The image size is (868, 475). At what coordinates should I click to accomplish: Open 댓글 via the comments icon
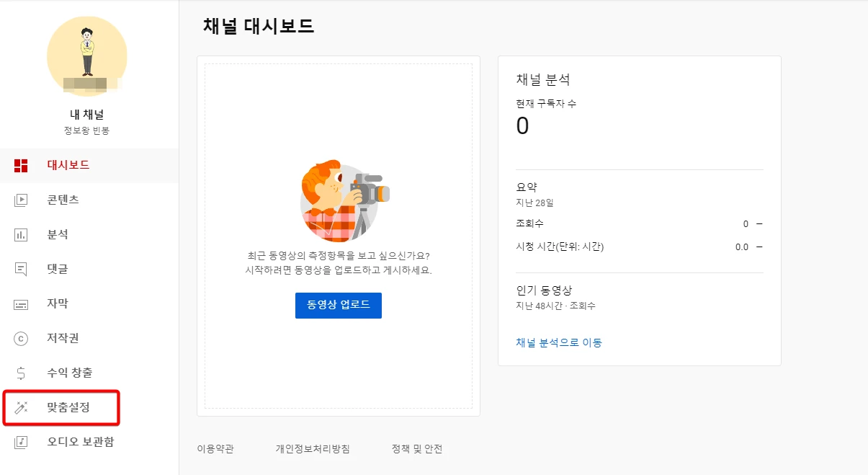tap(22, 268)
